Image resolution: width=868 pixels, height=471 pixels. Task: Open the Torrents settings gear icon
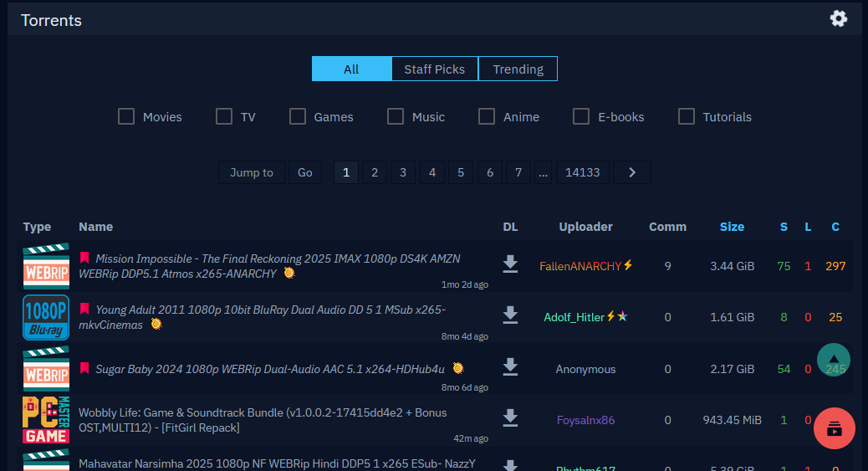[838, 18]
